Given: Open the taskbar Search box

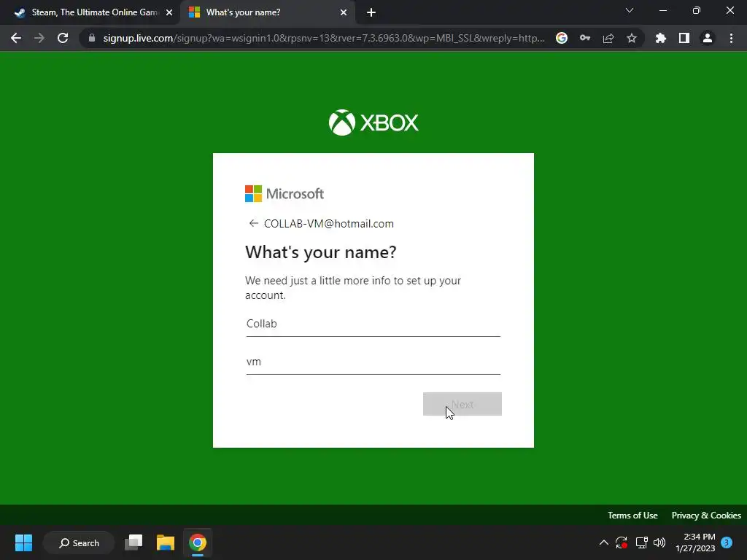Looking at the screenshot, I should 79,542.
